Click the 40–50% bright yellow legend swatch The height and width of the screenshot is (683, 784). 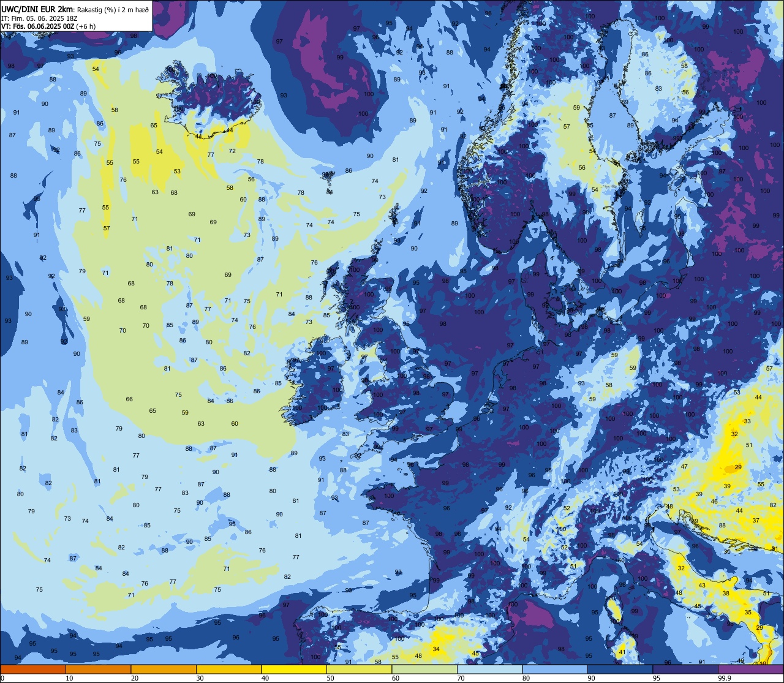coord(294,669)
